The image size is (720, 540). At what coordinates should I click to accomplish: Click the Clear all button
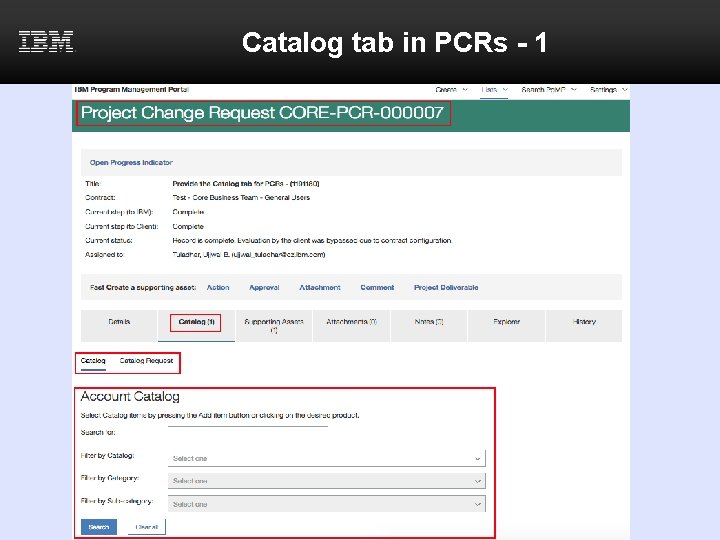[146, 527]
